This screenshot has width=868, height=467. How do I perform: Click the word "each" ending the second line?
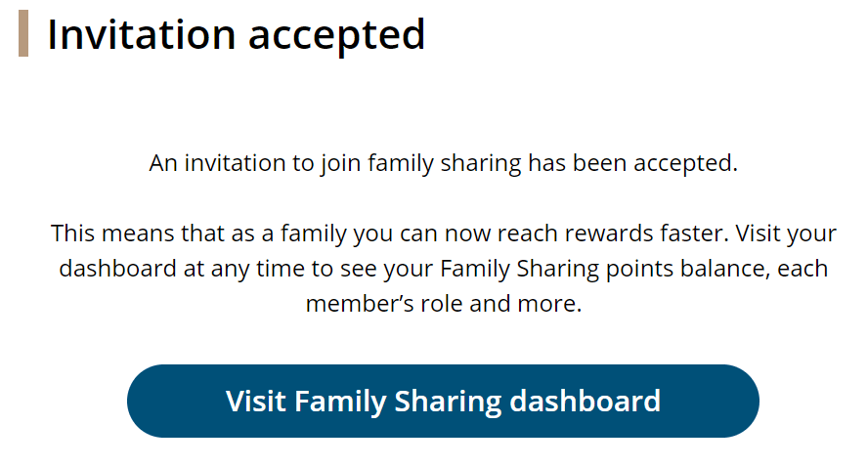(804, 269)
